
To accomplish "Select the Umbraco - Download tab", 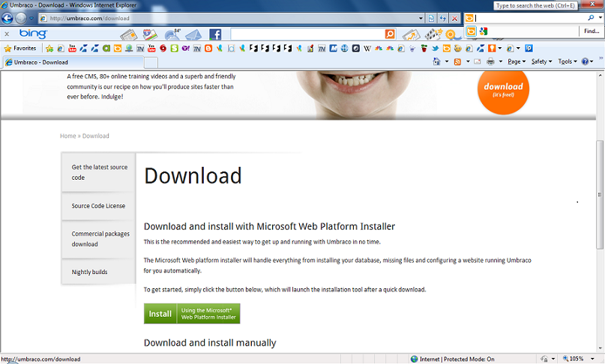I will click(x=73, y=62).
